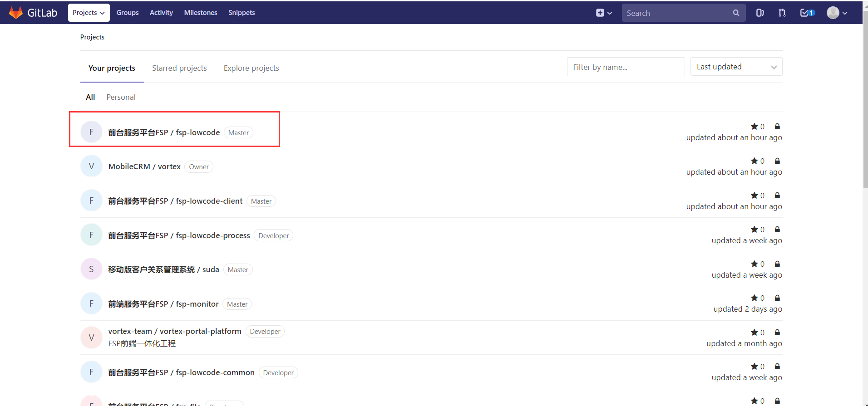Click the lock icon on fsp-lowcode-client row
This screenshot has height=406, width=868.
click(x=777, y=196)
